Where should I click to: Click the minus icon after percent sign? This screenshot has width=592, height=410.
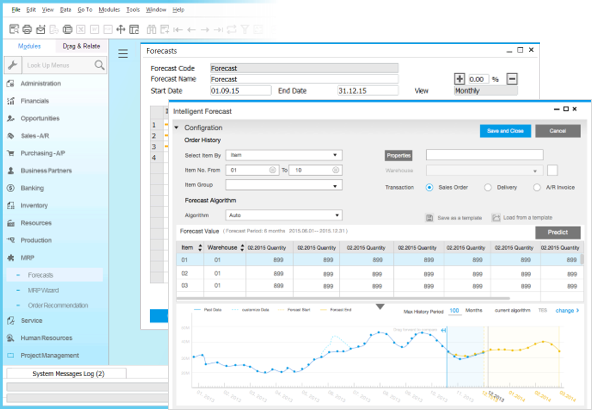click(512, 79)
